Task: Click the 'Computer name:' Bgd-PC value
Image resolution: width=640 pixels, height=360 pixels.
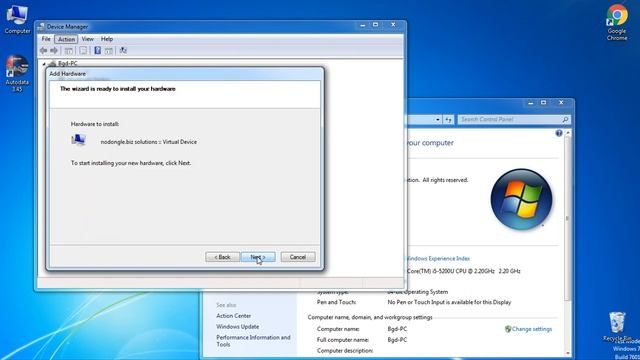Action: click(x=397, y=329)
